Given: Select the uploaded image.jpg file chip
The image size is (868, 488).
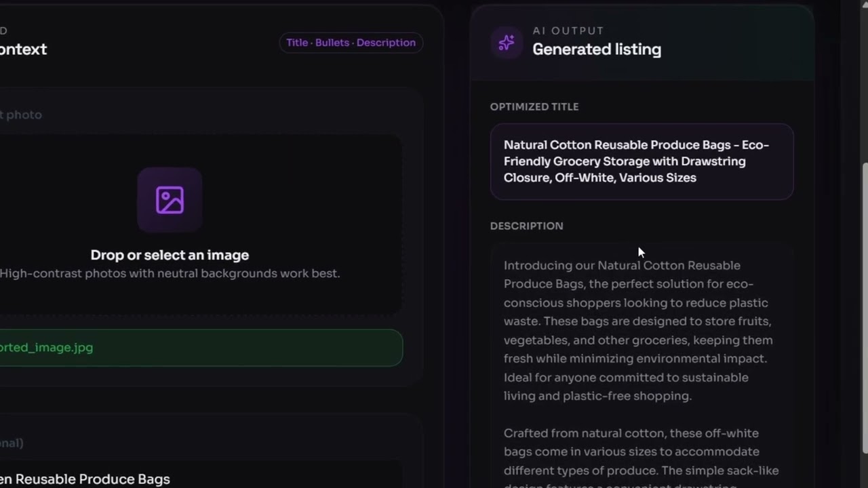Looking at the screenshot, I should tap(197, 348).
